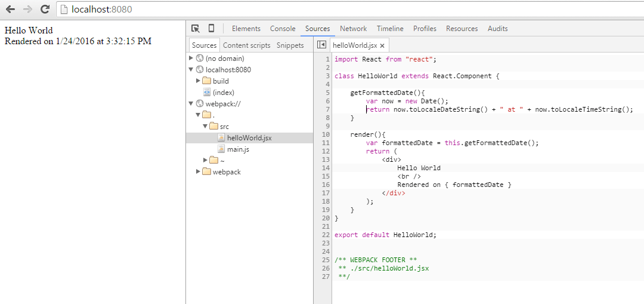Viewport: 644px width, 304px height.
Task: Click the (index) file icon
Action: tap(207, 93)
